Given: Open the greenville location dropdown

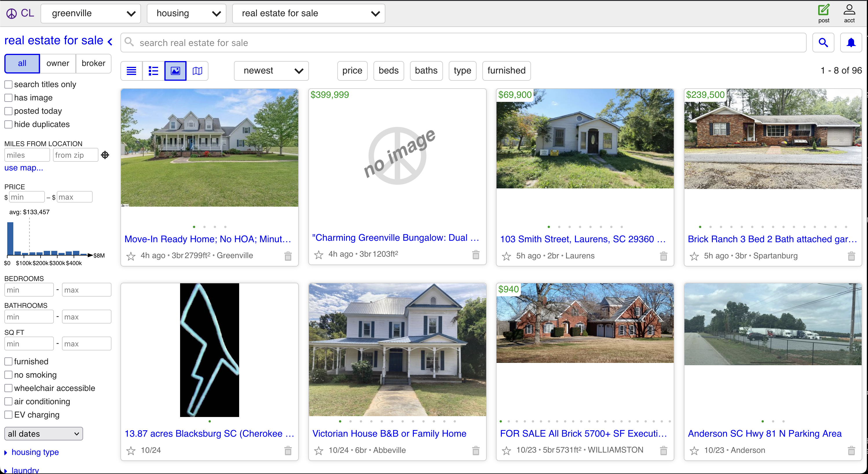Looking at the screenshot, I should pyautogui.click(x=91, y=14).
